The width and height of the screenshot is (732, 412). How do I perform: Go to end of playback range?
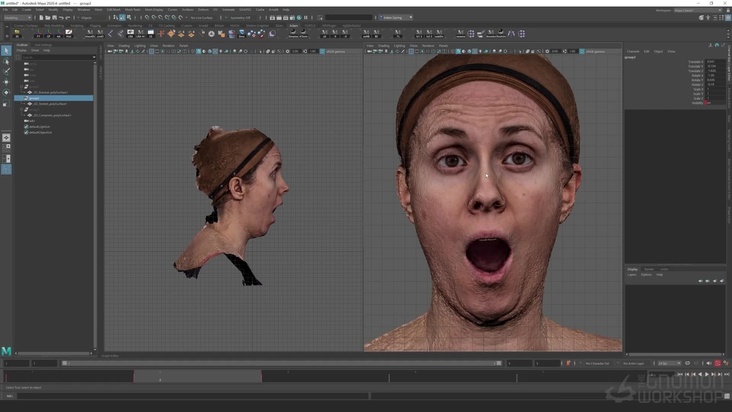727,374
